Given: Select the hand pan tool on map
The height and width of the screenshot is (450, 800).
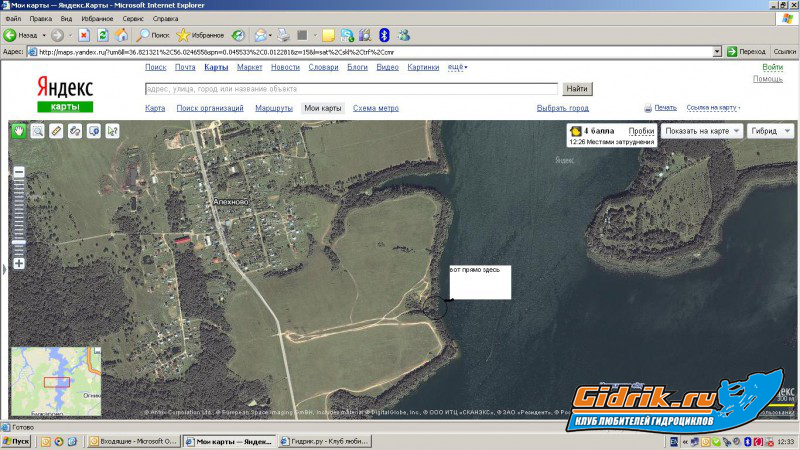Looking at the screenshot, I should click(18, 130).
